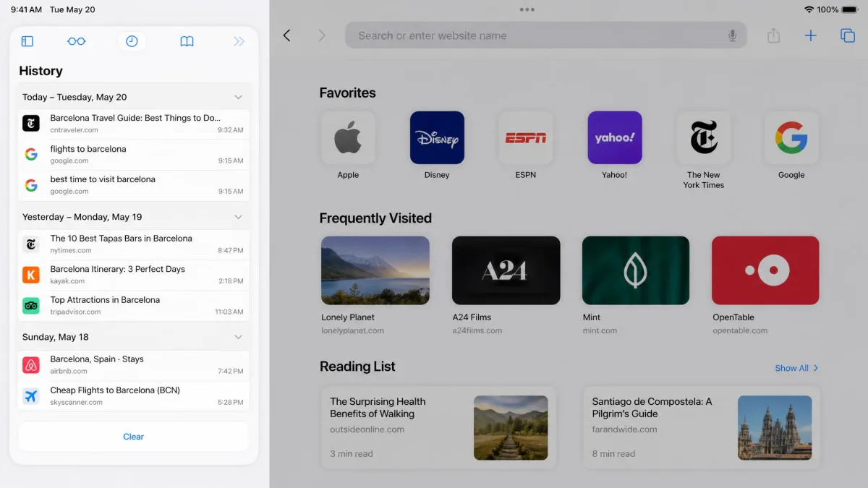Viewport: 868px width, 488px height.
Task: Open The 10 Best Tapas Bars entry
Action: tap(134, 244)
